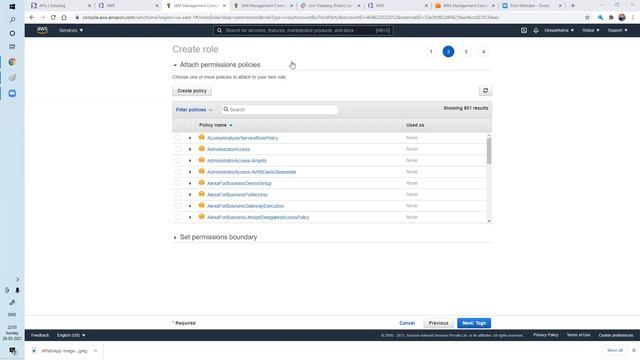Open a new browser tab with plus icon

(573, 6)
